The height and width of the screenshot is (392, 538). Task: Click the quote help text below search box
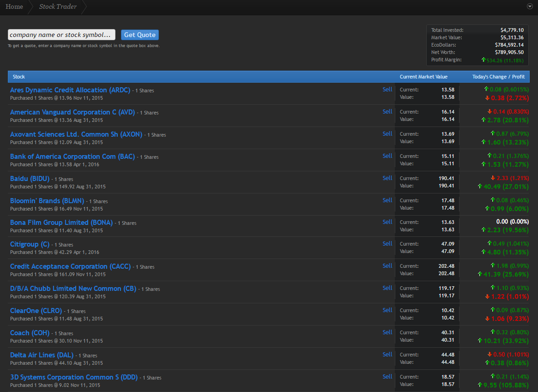84,46
